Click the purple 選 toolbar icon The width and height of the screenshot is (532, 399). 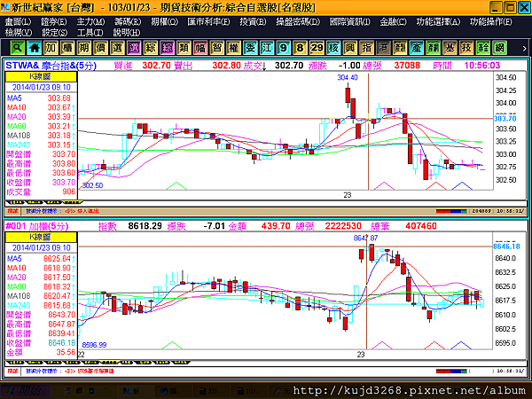[134, 48]
